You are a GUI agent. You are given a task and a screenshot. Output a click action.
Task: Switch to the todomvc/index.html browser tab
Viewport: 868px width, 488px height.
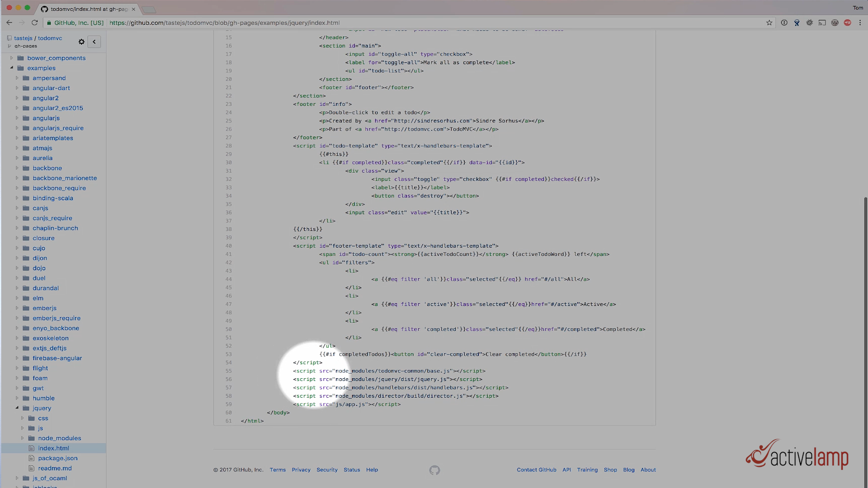(89, 9)
